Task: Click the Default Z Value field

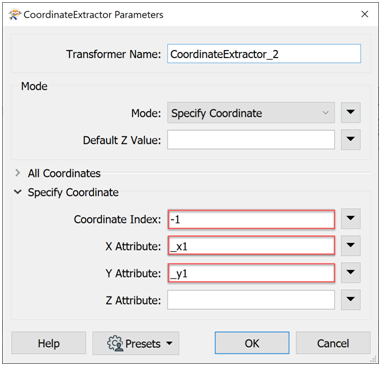Action: pos(251,140)
